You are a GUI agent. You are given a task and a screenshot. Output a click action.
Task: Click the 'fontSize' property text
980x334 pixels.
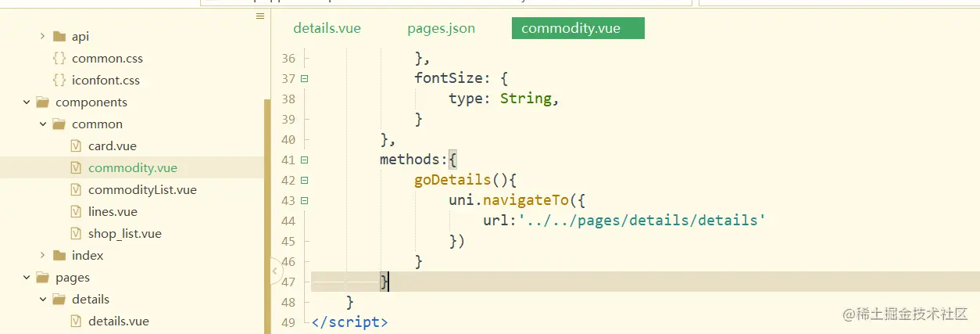click(x=449, y=78)
